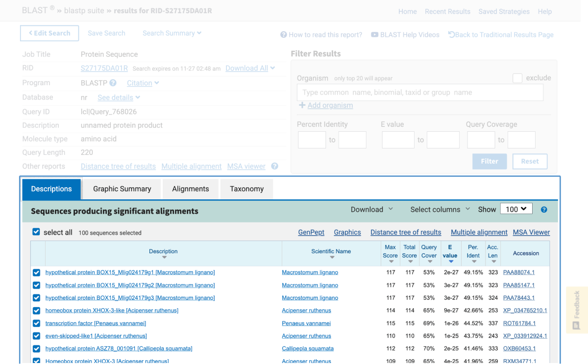Go to Home in top navigation

coord(408,12)
